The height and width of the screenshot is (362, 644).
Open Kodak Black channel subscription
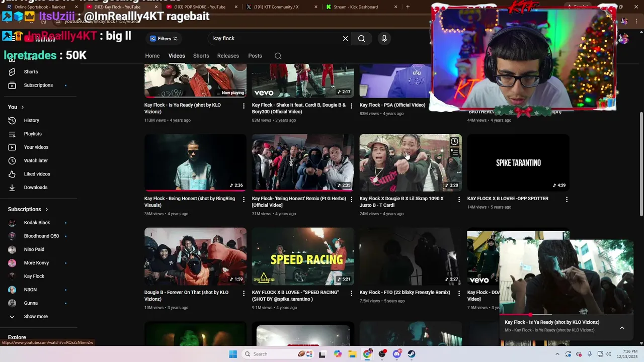tap(38, 223)
